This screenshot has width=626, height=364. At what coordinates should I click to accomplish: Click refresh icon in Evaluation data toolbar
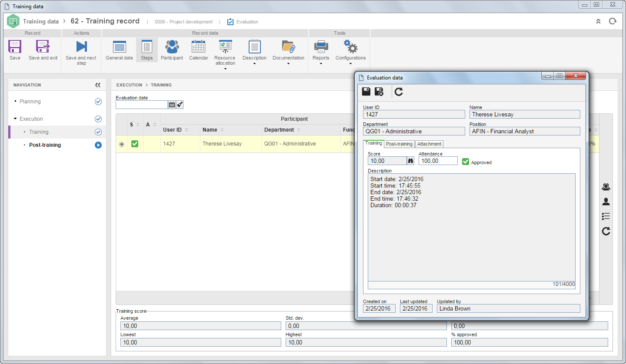(x=399, y=91)
